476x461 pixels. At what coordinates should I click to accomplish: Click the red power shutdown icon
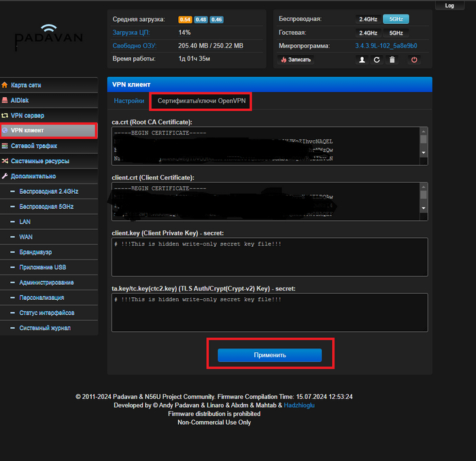pos(414,60)
